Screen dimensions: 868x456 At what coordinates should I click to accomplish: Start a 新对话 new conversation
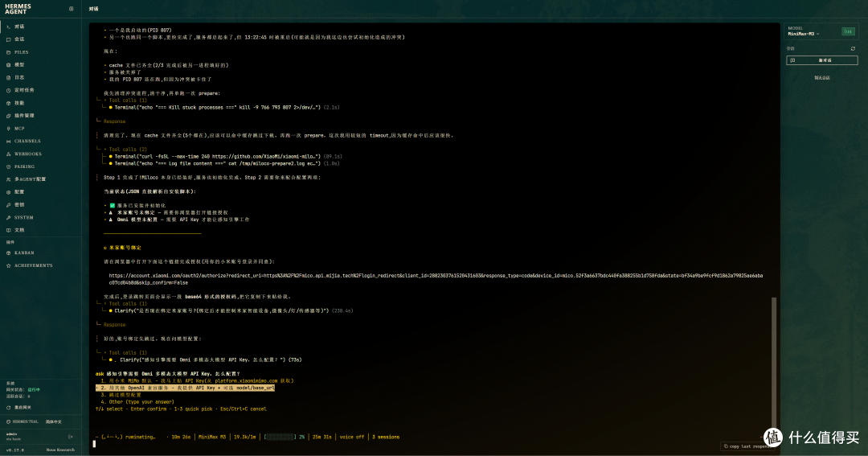tap(822, 60)
